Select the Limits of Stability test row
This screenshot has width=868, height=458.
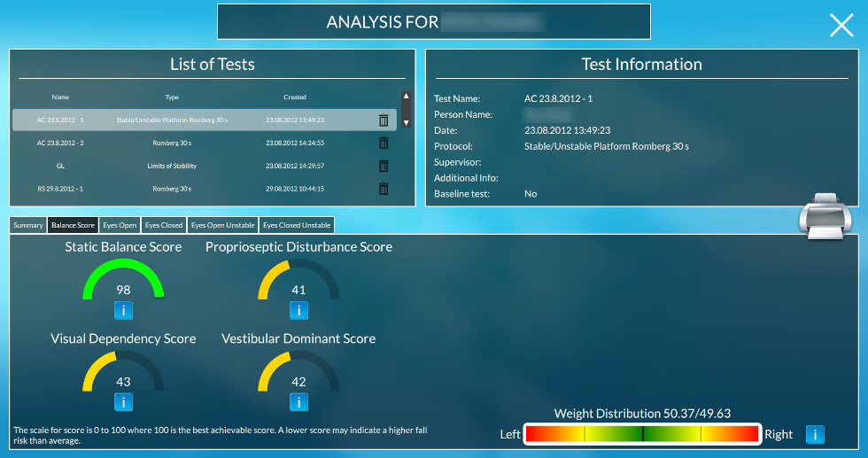pyautogui.click(x=172, y=166)
